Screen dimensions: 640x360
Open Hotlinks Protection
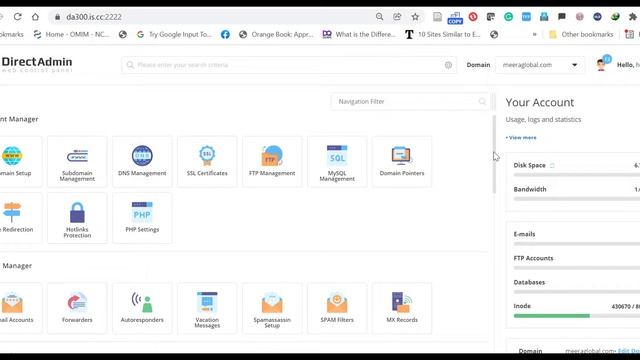point(77,218)
